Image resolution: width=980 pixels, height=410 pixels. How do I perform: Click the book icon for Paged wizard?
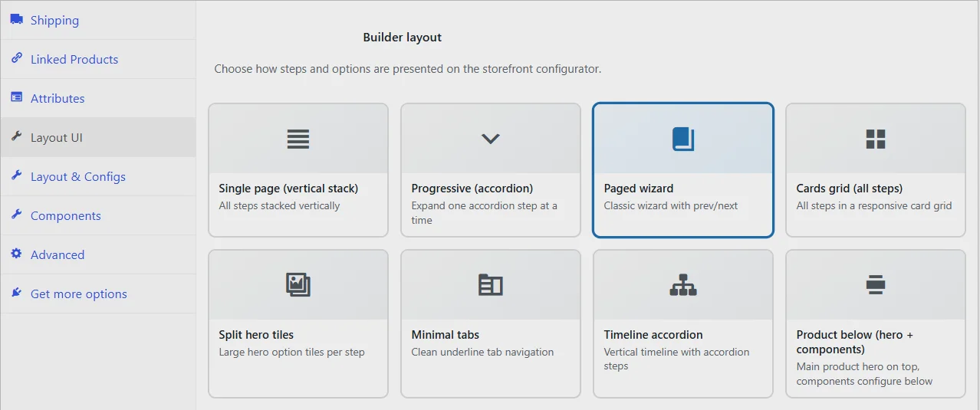(x=682, y=139)
